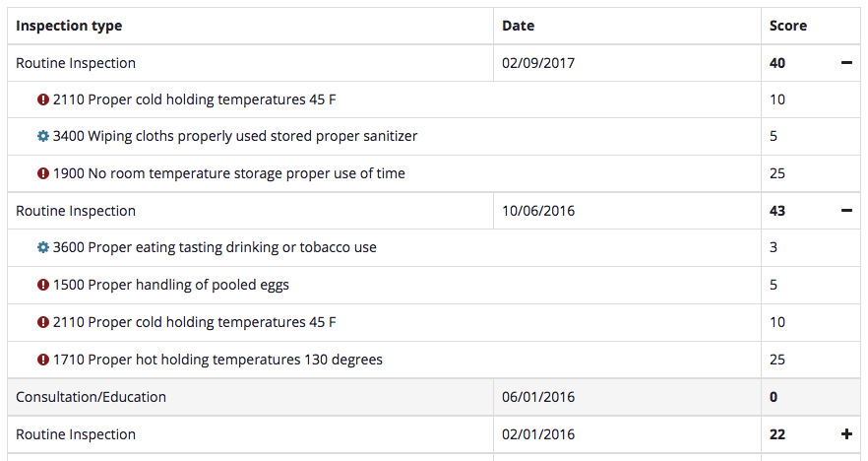This screenshot has height=461, width=868.
Task: Select the Consultation/Education row
Action: [92, 397]
